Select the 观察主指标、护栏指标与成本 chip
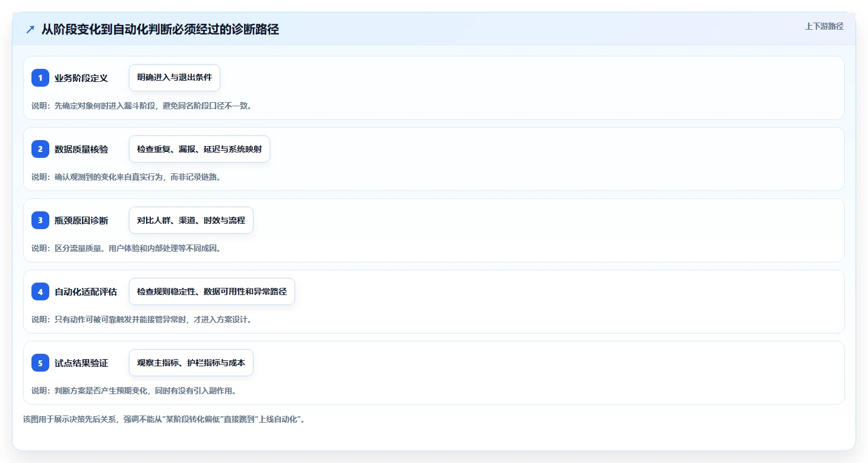This screenshot has height=463, width=868. (191, 363)
